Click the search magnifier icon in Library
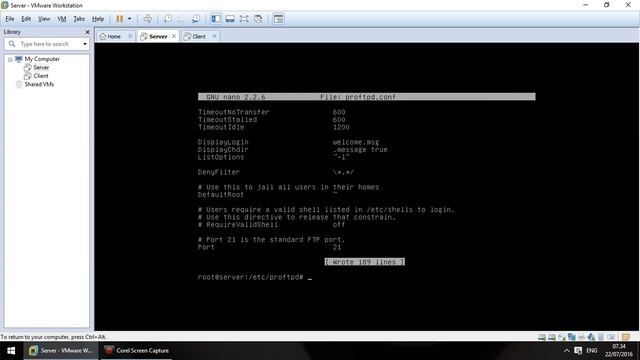The image size is (640, 360). click(x=11, y=44)
